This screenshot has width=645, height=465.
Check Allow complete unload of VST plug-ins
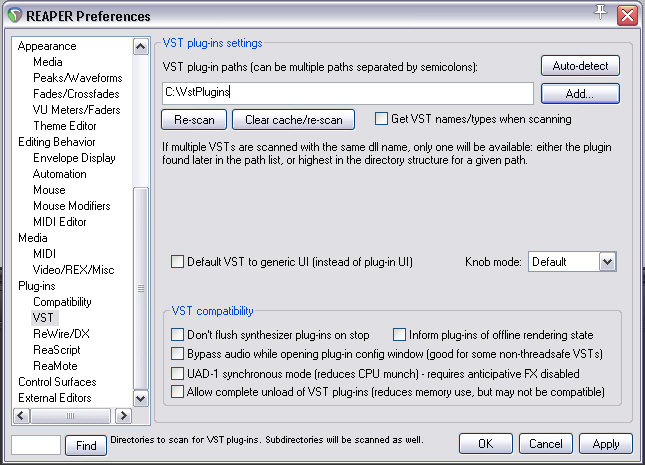tap(177, 391)
